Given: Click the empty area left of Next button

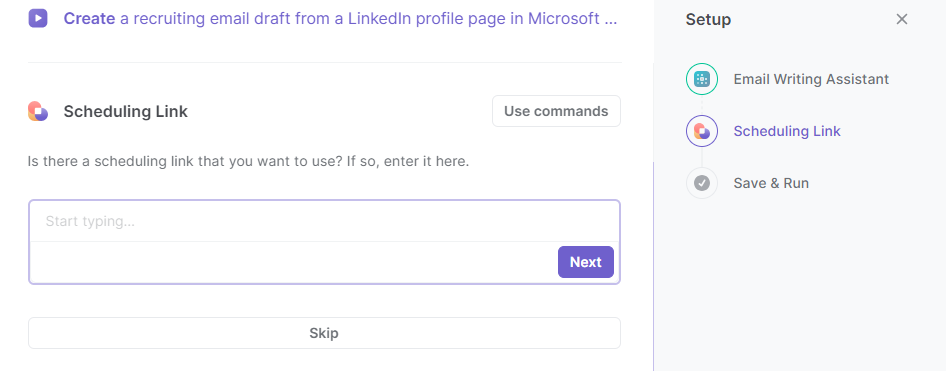Looking at the screenshot, I should pyautogui.click(x=294, y=262).
